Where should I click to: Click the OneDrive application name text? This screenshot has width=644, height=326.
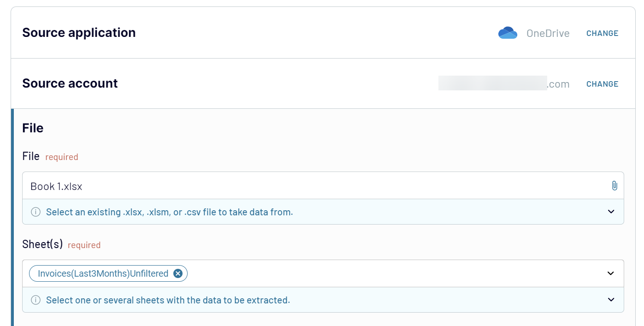[x=548, y=33]
